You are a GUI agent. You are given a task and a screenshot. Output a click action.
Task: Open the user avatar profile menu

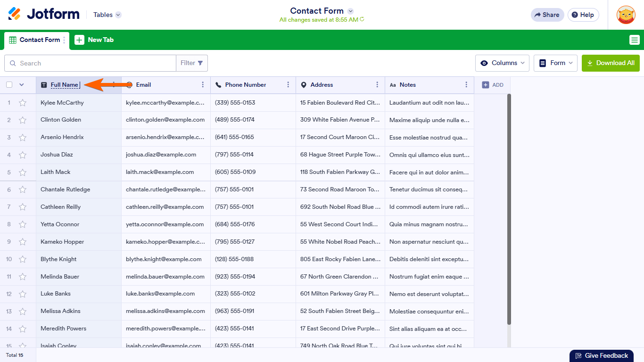click(626, 15)
